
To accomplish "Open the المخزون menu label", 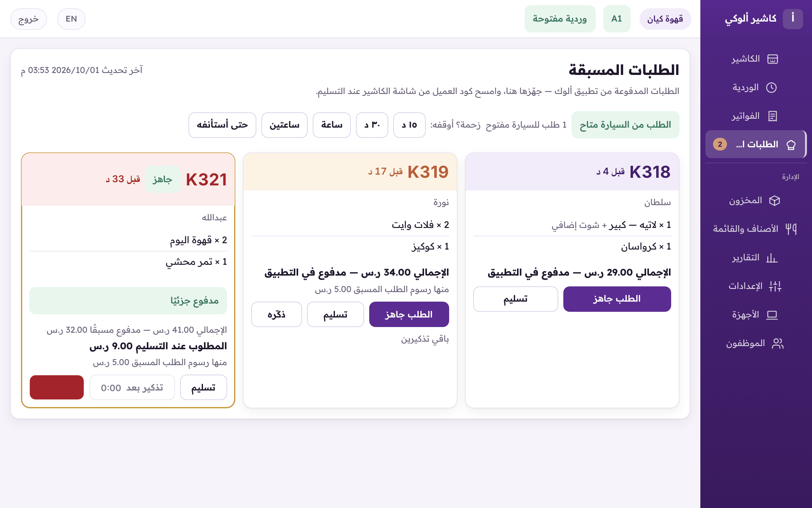I will [x=746, y=201].
